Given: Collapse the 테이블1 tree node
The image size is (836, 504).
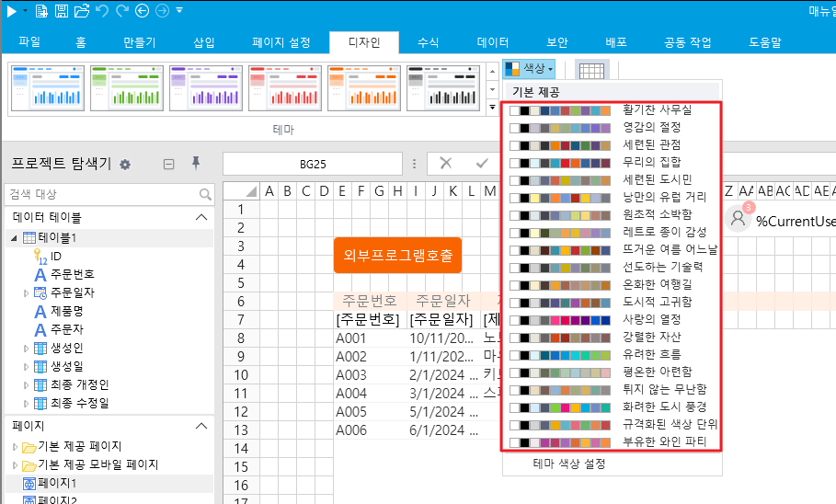Looking at the screenshot, I should (14, 238).
